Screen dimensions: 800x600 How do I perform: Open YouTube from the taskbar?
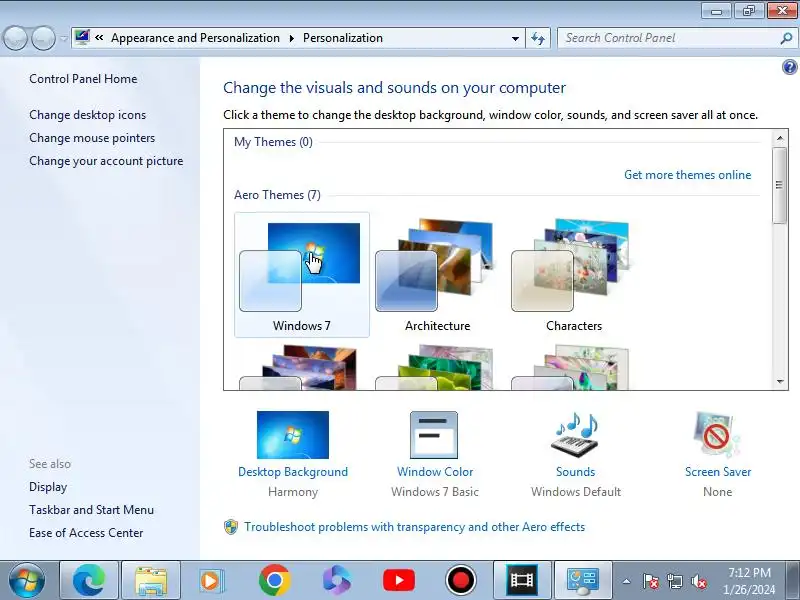coord(399,580)
